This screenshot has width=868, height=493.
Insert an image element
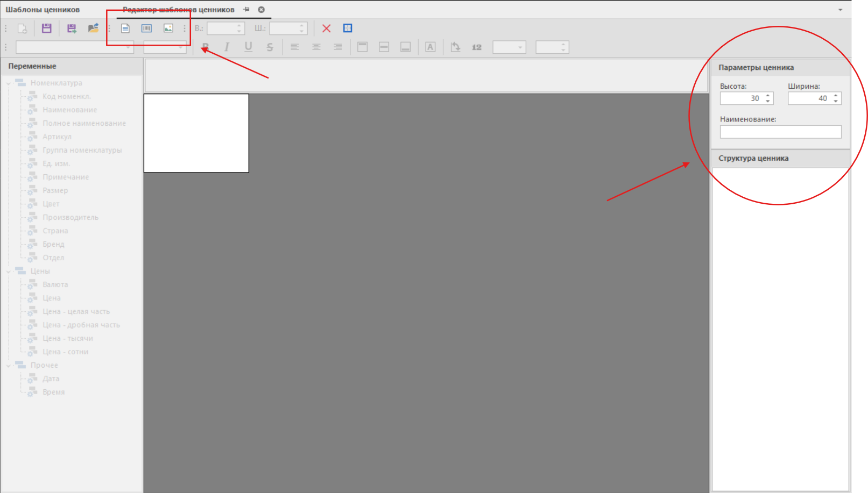[168, 28]
